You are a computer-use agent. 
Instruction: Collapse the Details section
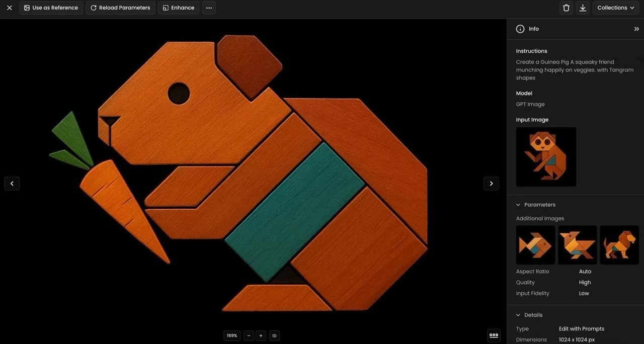pyautogui.click(x=518, y=314)
